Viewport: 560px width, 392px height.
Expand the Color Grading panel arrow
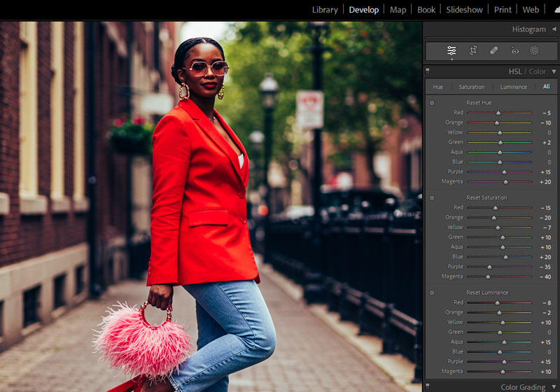point(554,387)
